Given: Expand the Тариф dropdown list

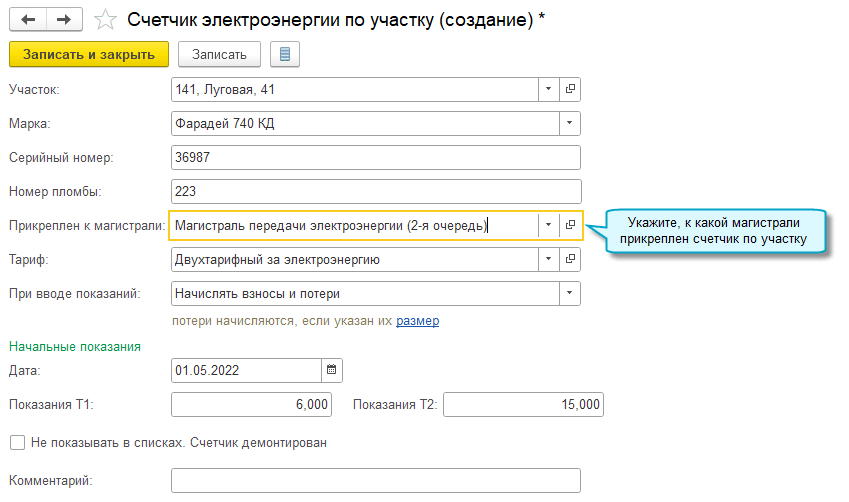Looking at the screenshot, I should [548, 260].
